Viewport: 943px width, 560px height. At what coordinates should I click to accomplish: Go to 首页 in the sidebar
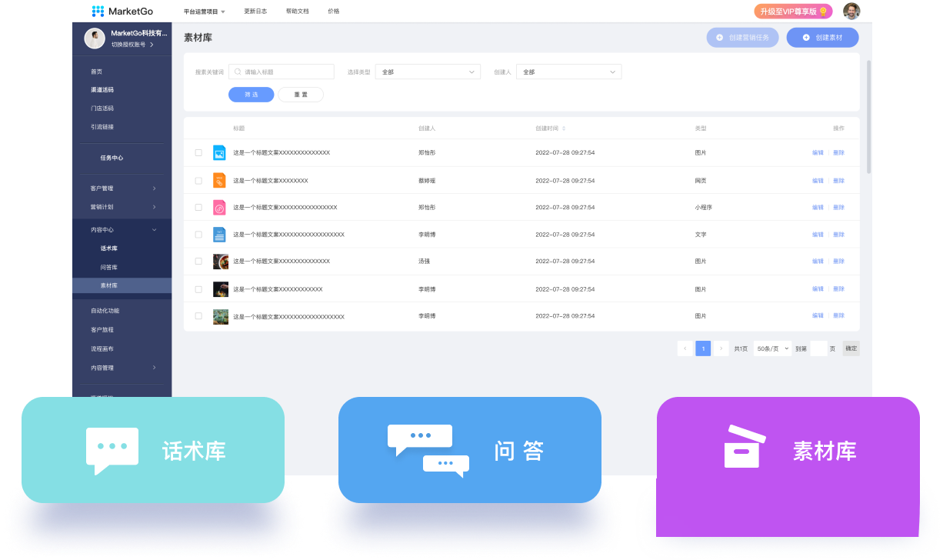pos(96,72)
